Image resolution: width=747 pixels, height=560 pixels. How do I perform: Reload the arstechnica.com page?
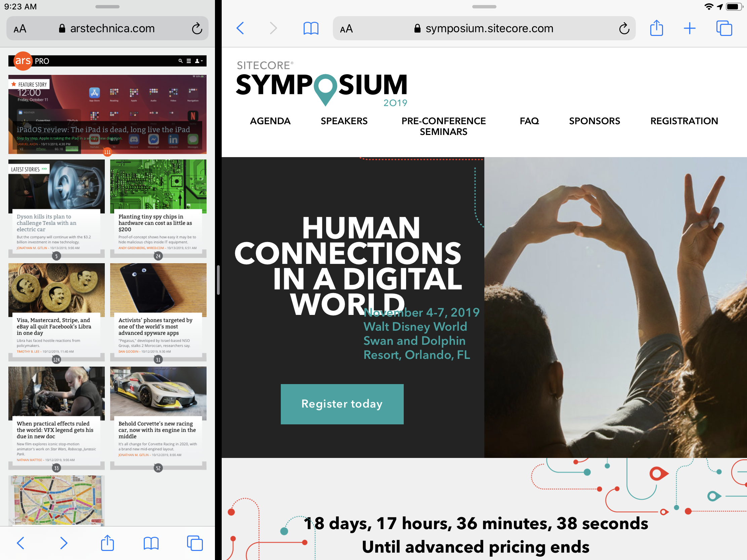pos(197,29)
